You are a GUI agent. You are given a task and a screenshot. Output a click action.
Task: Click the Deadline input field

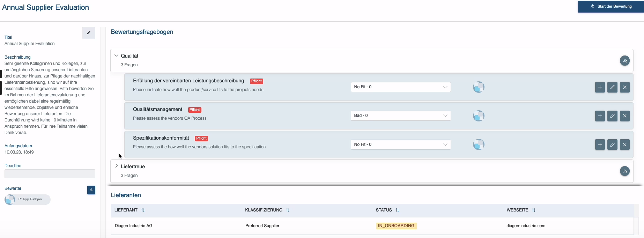(x=50, y=174)
